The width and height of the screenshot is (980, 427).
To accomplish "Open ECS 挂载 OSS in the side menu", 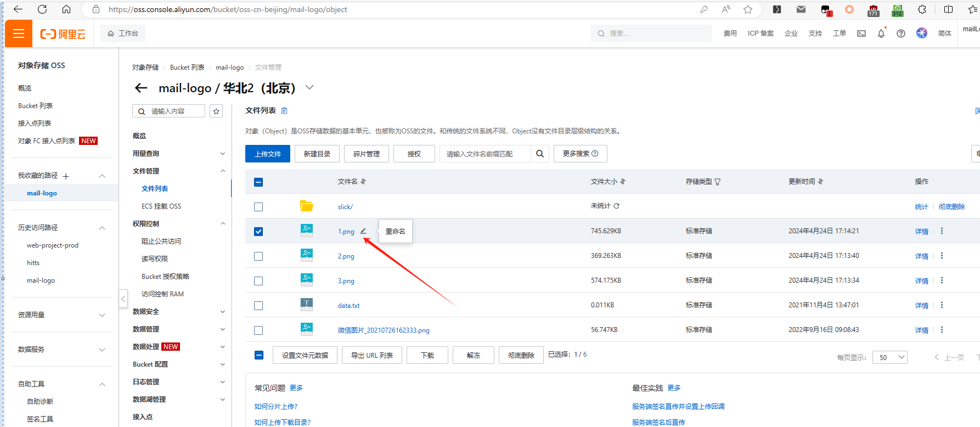I will (161, 206).
